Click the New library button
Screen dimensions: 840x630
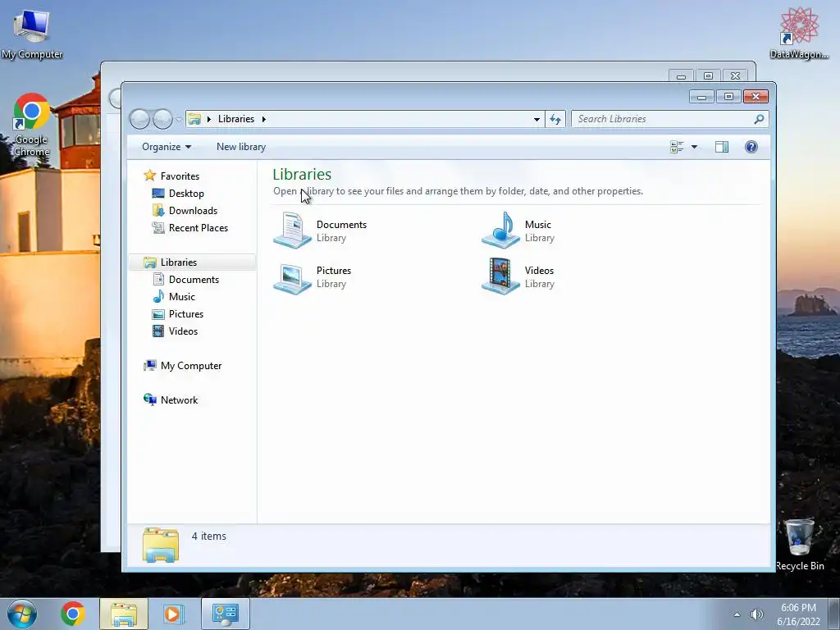241,147
